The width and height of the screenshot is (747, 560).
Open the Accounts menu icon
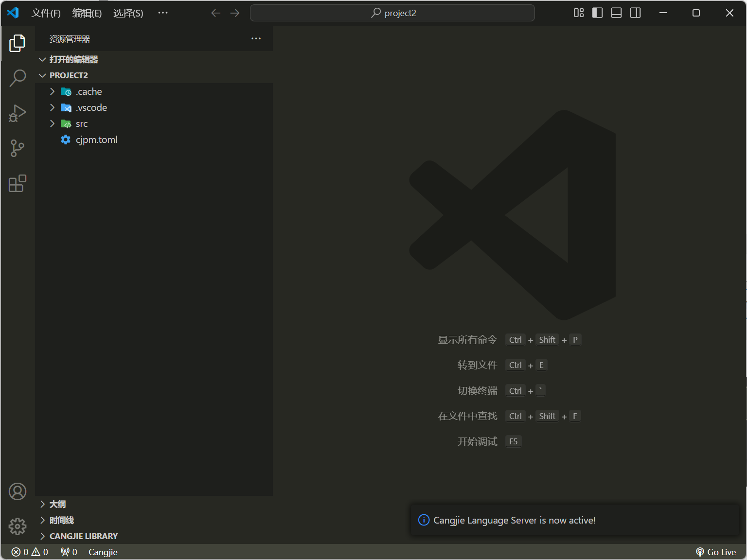(18, 491)
